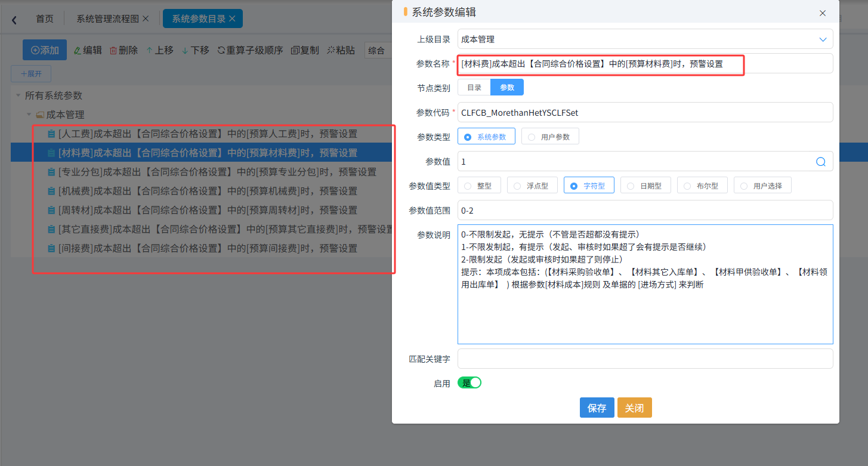Screen dimensions: 868x466
Task: Switch to the 首页 tab
Action: (x=45, y=19)
